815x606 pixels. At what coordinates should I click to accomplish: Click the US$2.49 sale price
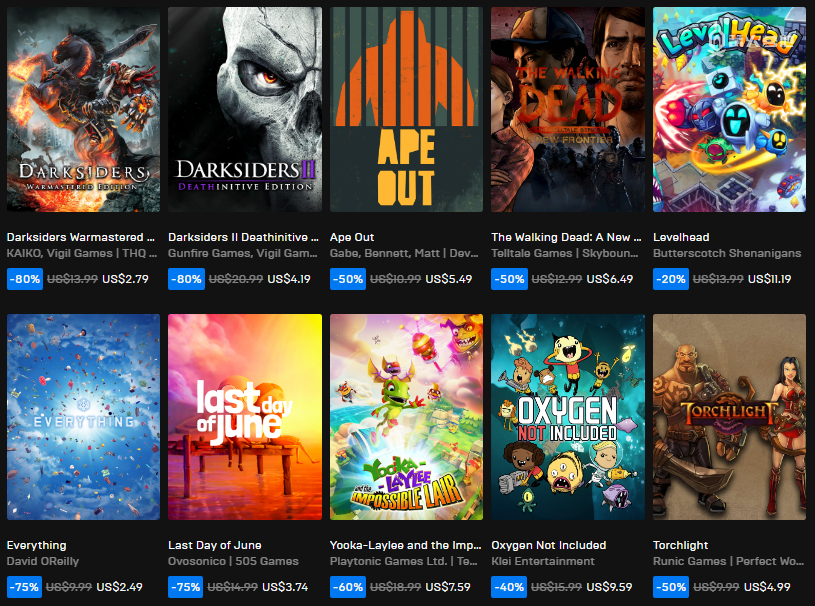(x=120, y=587)
